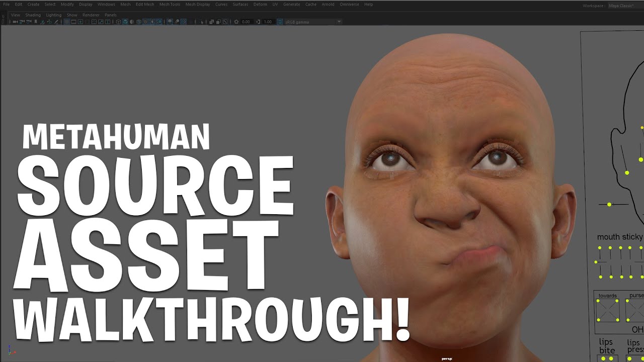Screen dimensions: 644x362
Task: Click the Smooth Shade All cube icon
Action: point(125,22)
